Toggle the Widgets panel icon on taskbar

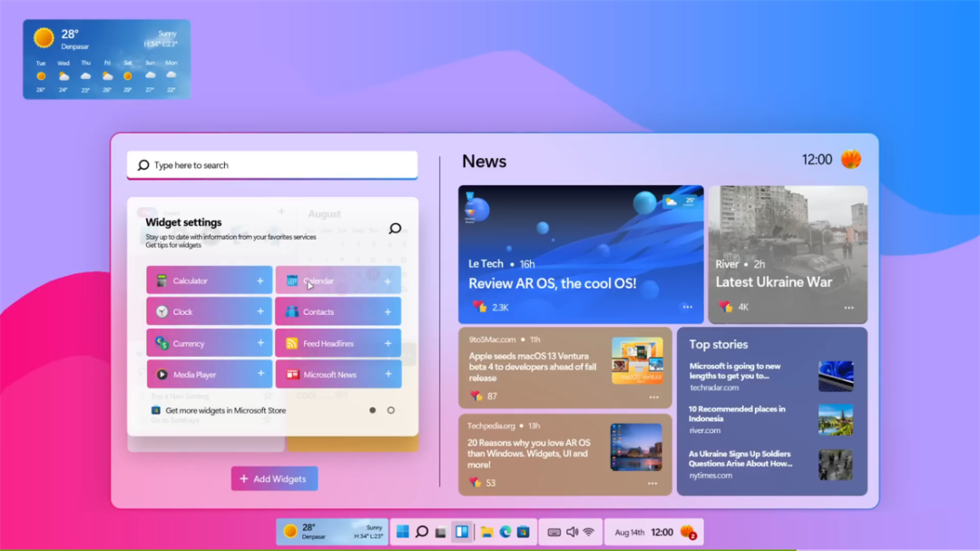(x=462, y=532)
